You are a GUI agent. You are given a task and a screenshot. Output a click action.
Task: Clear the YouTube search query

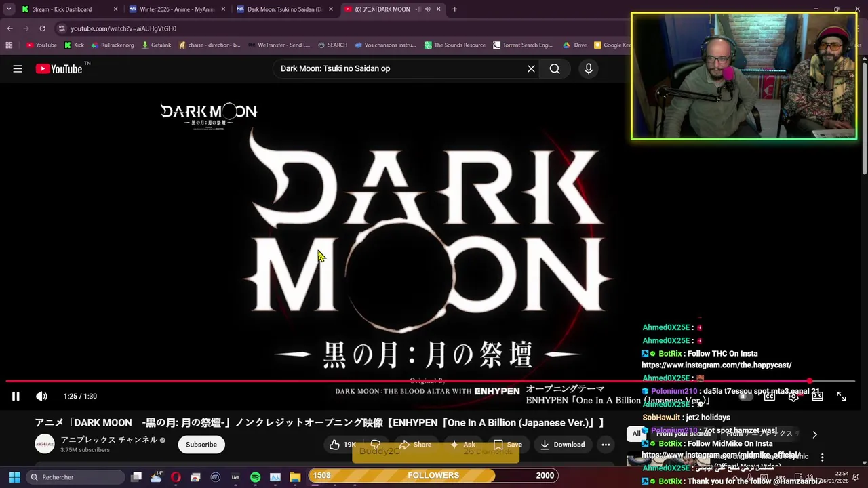pyautogui.click(x=531, y=68)
